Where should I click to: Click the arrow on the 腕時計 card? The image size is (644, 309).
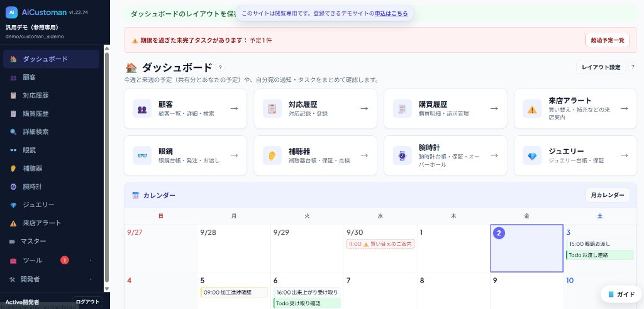coord(494,155)
